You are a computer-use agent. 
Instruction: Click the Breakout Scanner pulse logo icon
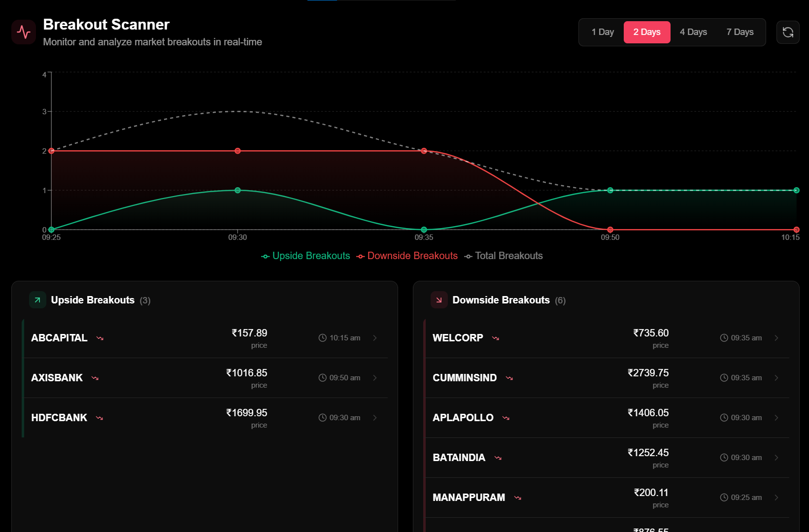[x=24, y=32]
